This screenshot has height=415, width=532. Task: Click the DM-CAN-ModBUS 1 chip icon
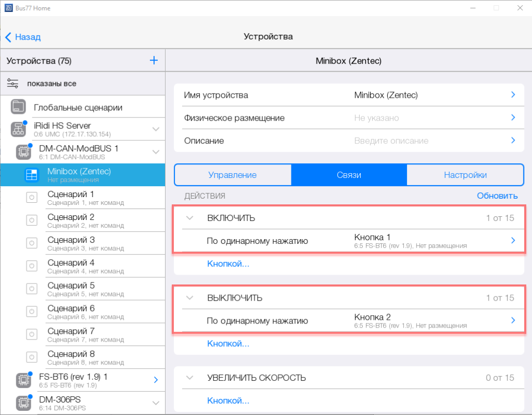23,152
